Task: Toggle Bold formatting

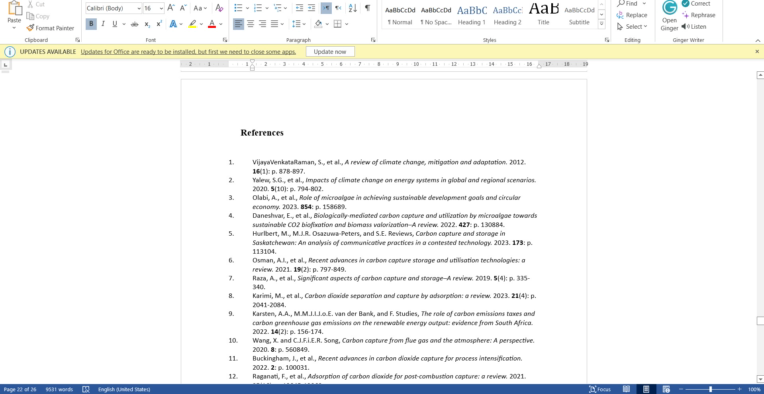Action: (91, 24)
